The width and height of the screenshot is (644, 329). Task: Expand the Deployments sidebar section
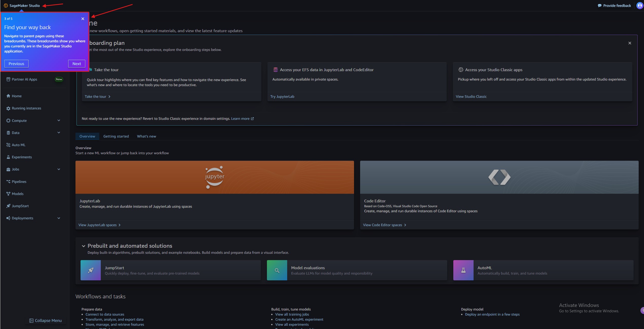(x=59, y=218)
